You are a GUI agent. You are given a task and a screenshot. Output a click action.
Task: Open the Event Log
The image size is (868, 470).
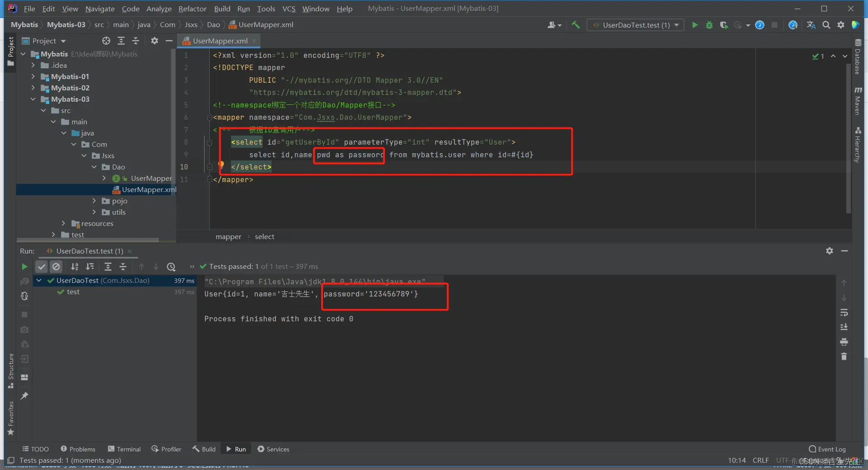tap(827, 449)
